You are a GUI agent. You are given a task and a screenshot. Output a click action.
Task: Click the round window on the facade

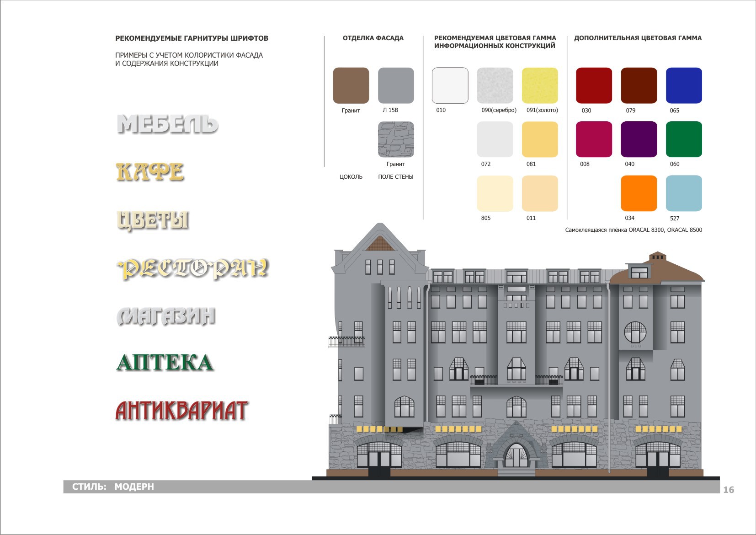(635, 332)
